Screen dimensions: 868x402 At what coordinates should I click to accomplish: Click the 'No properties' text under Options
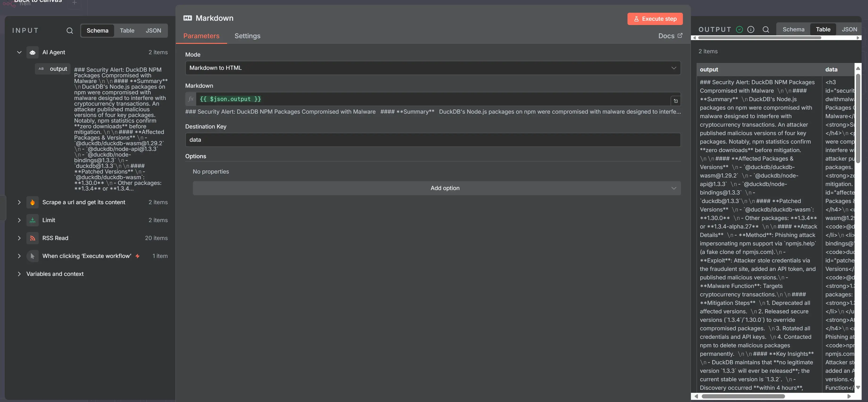pos(211,171)
